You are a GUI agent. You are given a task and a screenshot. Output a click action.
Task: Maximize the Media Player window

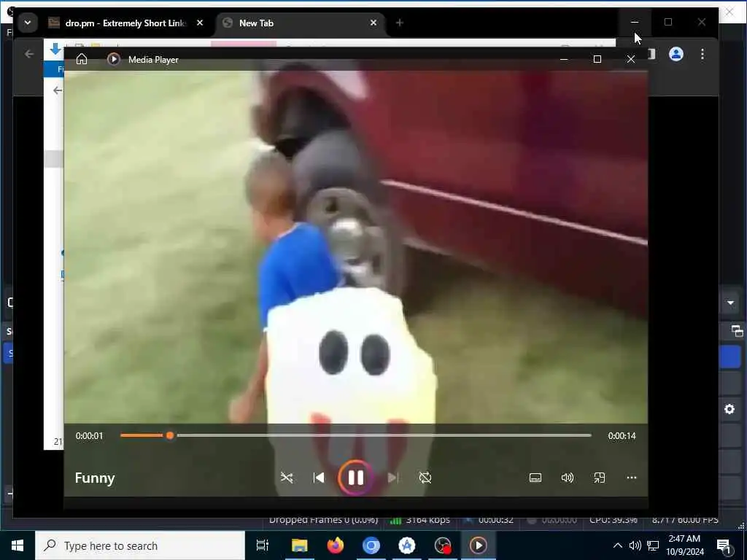597,59
